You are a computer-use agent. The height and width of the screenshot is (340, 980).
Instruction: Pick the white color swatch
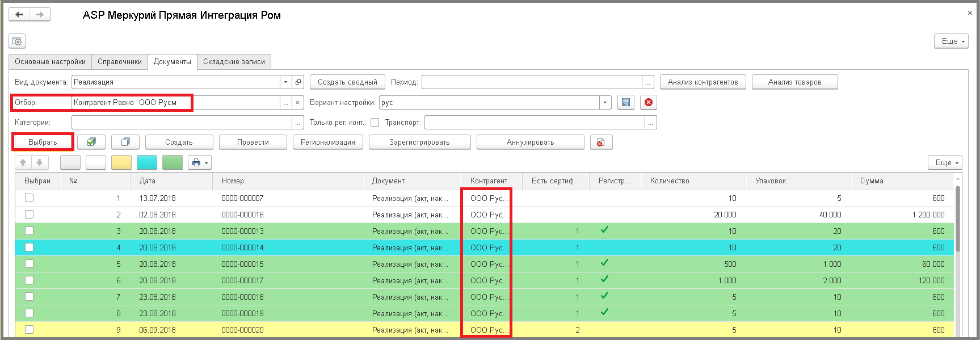click(96, 163)
